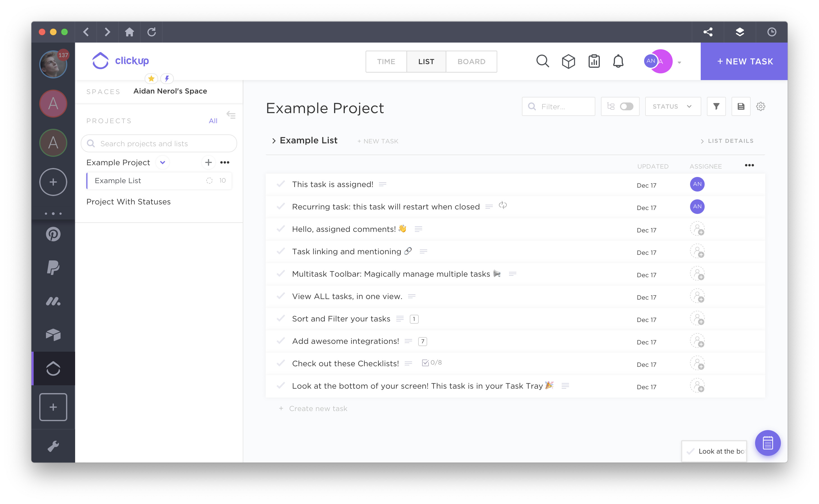The height and width of the screenshot is (504, 819).
Task: Open the box/3D cube icon panel
Action: (x=568, y=61)
